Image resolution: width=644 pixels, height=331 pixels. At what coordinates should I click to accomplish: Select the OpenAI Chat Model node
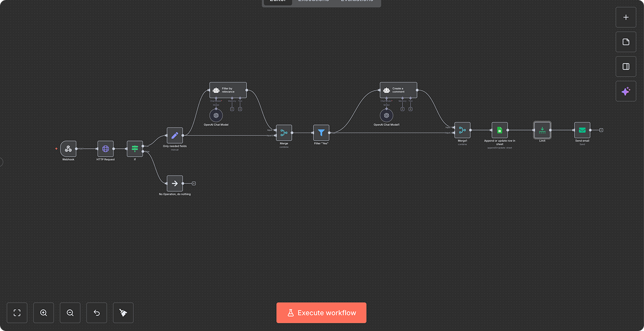(215, 115)
